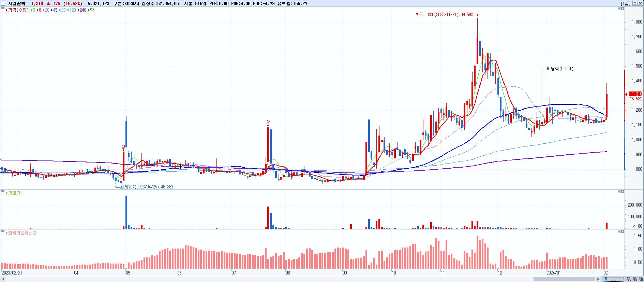
Task: Tick the checkbox beside 지엘팜텍 title
Action: point(3,3)
